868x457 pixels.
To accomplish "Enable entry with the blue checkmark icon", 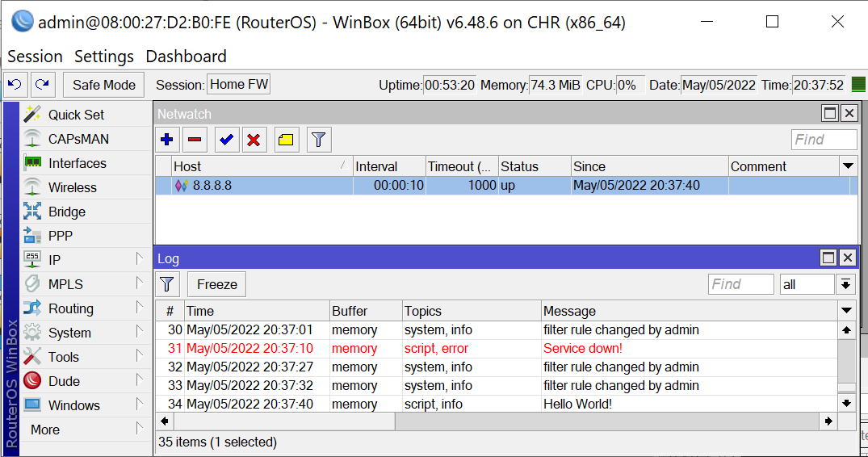I will 227,140.
